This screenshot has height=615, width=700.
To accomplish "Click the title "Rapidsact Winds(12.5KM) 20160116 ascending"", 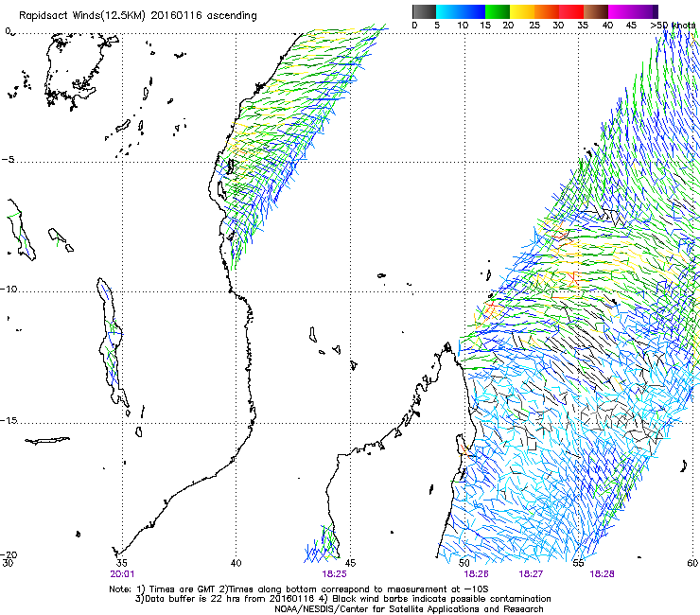I will pos(138,16).
